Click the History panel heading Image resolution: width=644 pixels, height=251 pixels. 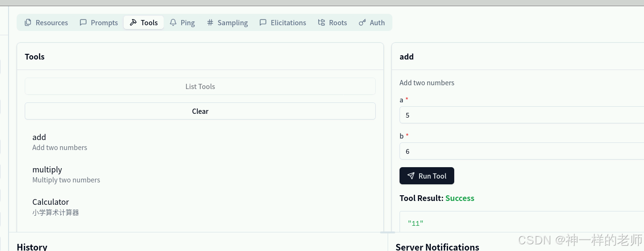32,247
